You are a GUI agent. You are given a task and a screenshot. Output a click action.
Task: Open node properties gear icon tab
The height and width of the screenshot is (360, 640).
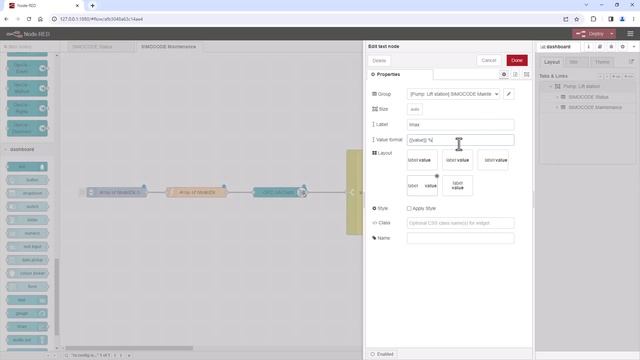(x=504, y=74)
